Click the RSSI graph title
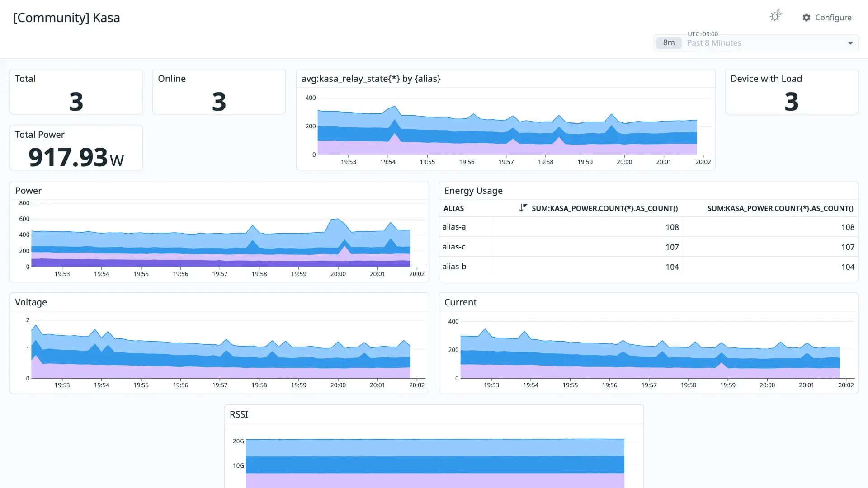868x488 pixels. pyautogui.click(x=239, y=414)
